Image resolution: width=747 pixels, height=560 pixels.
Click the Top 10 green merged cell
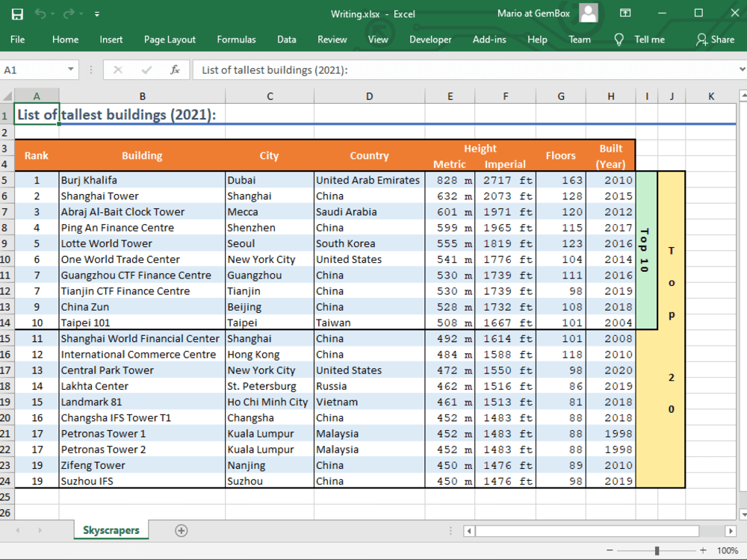646,250
